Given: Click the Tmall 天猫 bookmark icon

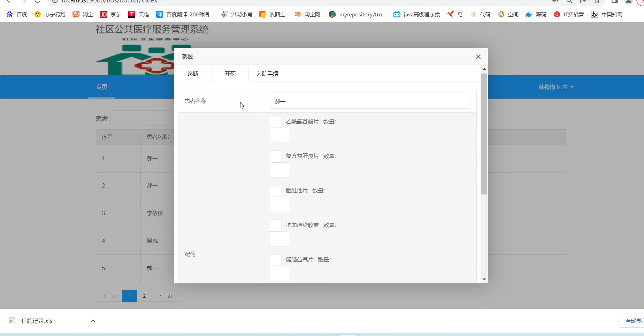Looking at the screenshot, I should coord(132,14).
